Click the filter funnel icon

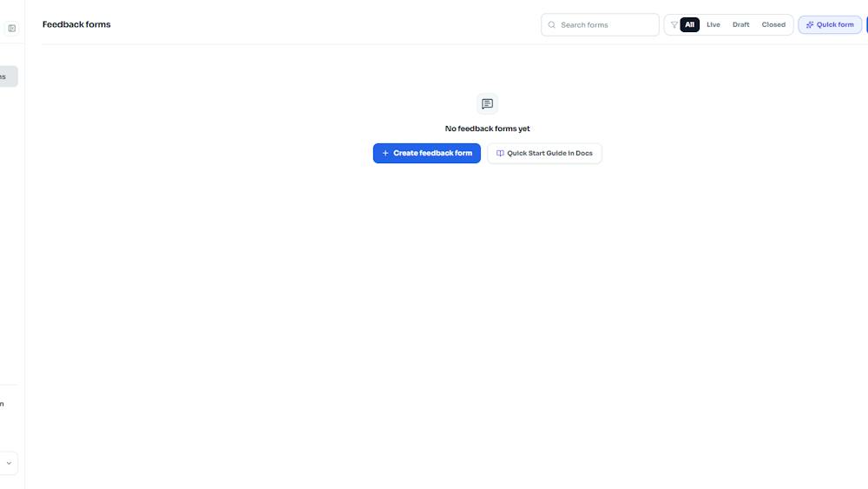click(674, 25)
